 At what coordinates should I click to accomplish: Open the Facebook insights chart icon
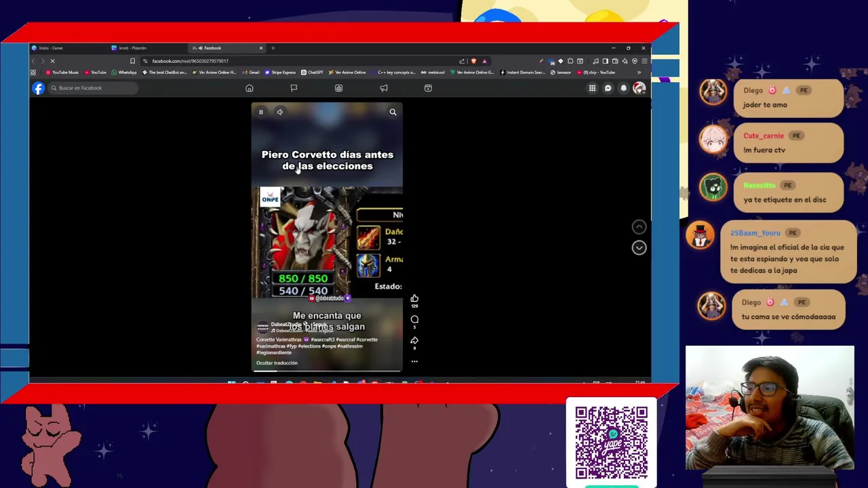tap(338, 88)
